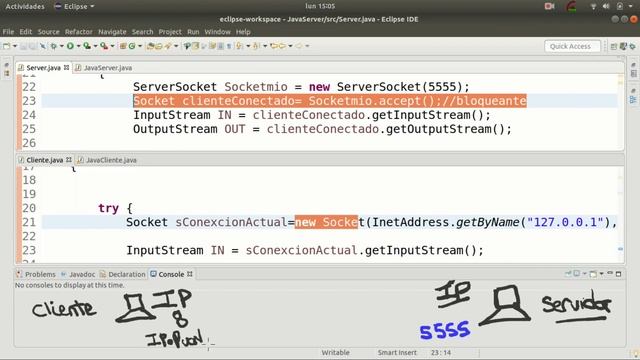Open the New file dropdown arrow
The height and width of the screenshot is (360, 640).
[x=15, y=46]
